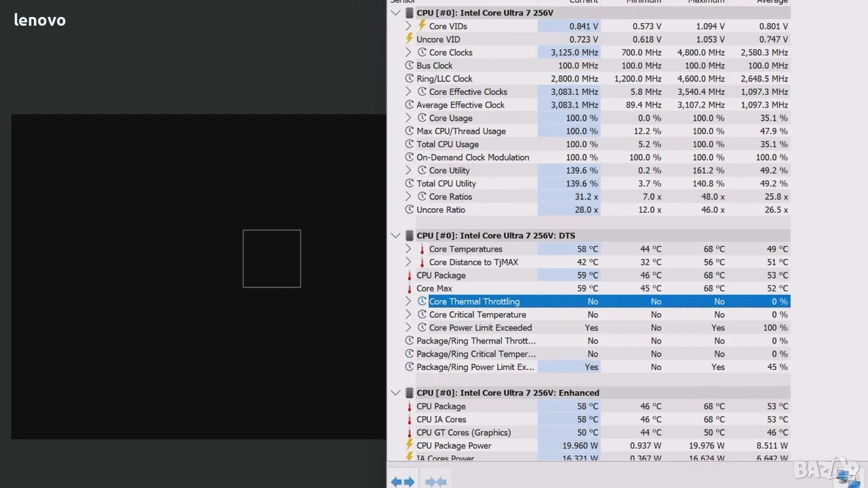Click the clock icon beside On-Demand Clock Modulation
Viewport: 868px width, 488px height.
coord(410,157)
